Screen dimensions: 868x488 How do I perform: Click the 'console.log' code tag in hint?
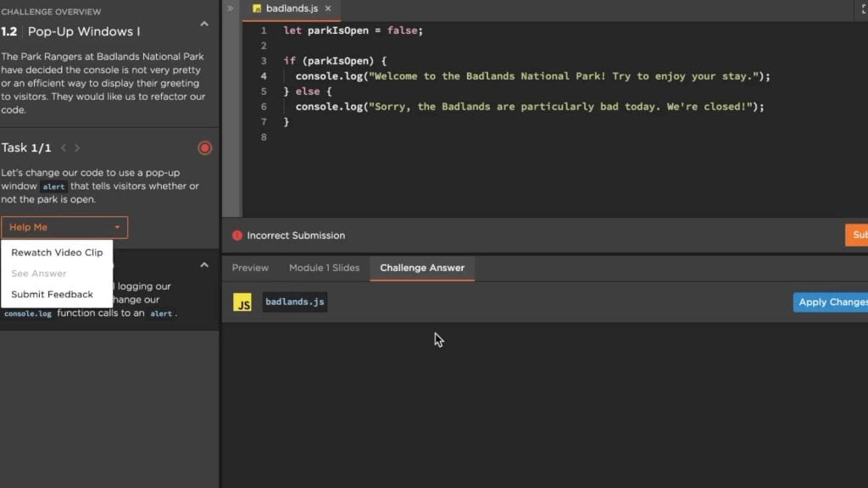click(28, 313)
